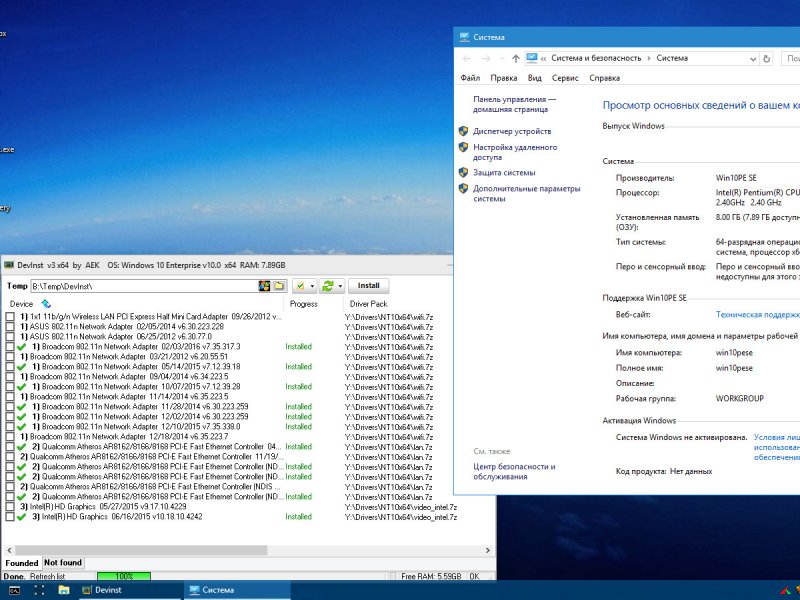Click the Driver Pack column header
The height and width of the screenshot is (600, 800).
point(368,304)
